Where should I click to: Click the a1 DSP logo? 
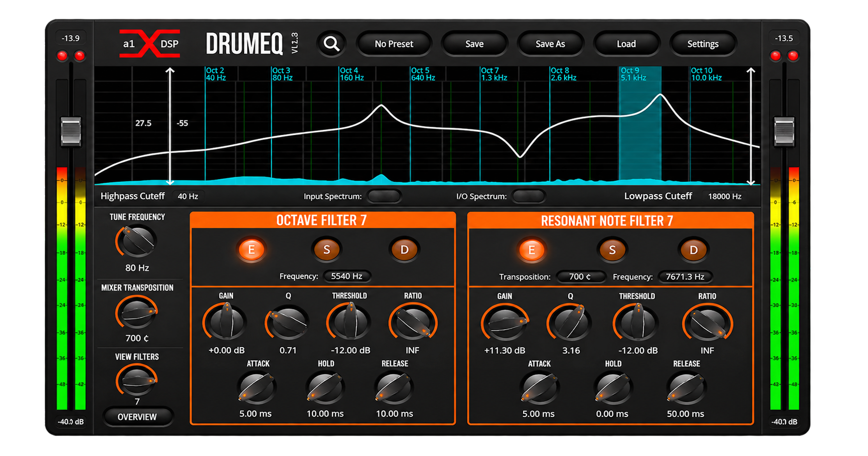[x=149, y=44]
